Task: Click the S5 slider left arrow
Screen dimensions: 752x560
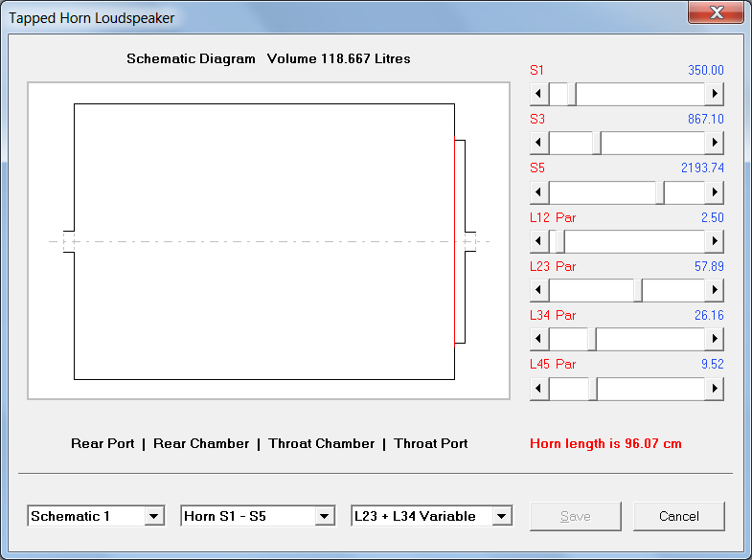Action: pyautogui.click(x=539, y=191)
